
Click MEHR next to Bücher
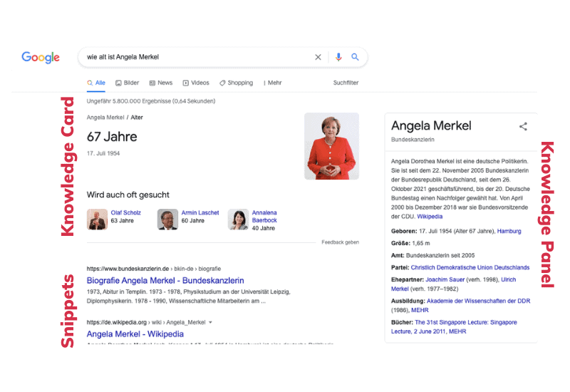tap(457, 331)
